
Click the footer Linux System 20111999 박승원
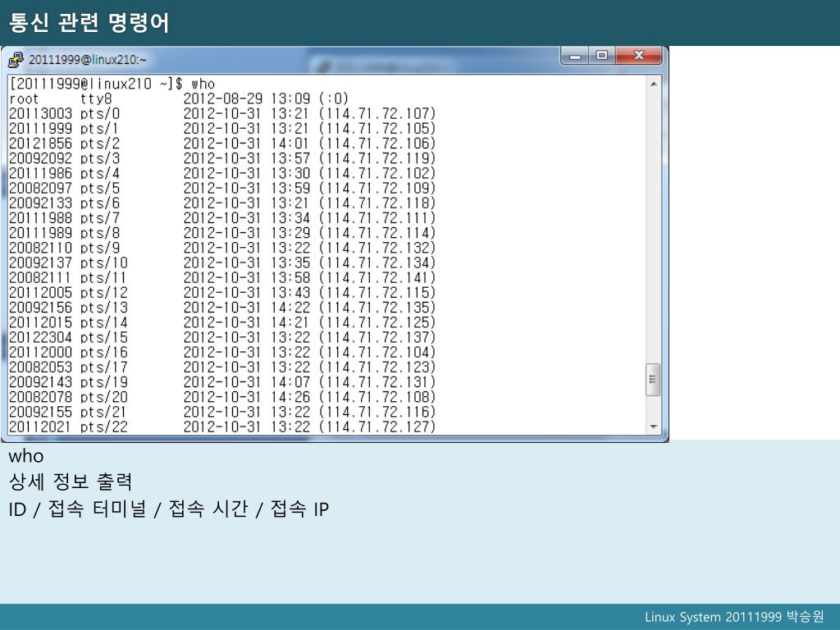point(734,617)
